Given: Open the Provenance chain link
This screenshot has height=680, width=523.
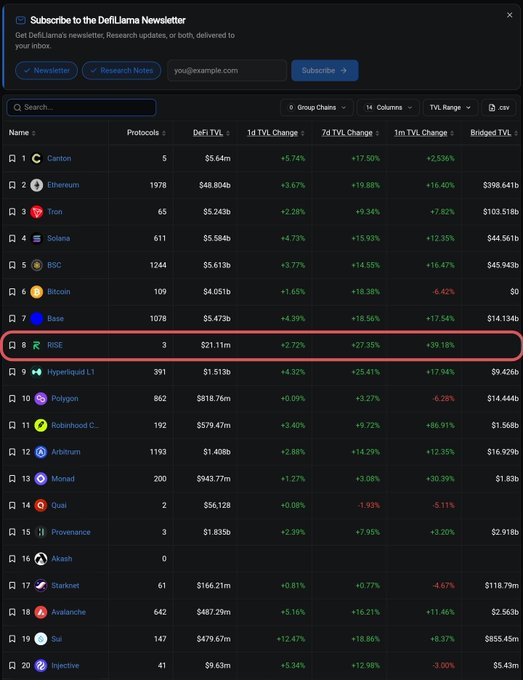Looking at the screenshot, I should 71,532.
